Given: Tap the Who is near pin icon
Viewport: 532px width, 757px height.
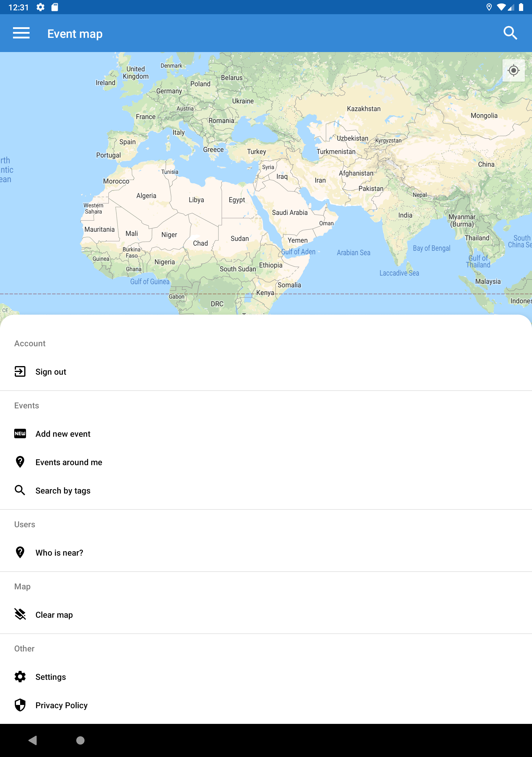Looking at the screenshot, I should pos(20,552).
